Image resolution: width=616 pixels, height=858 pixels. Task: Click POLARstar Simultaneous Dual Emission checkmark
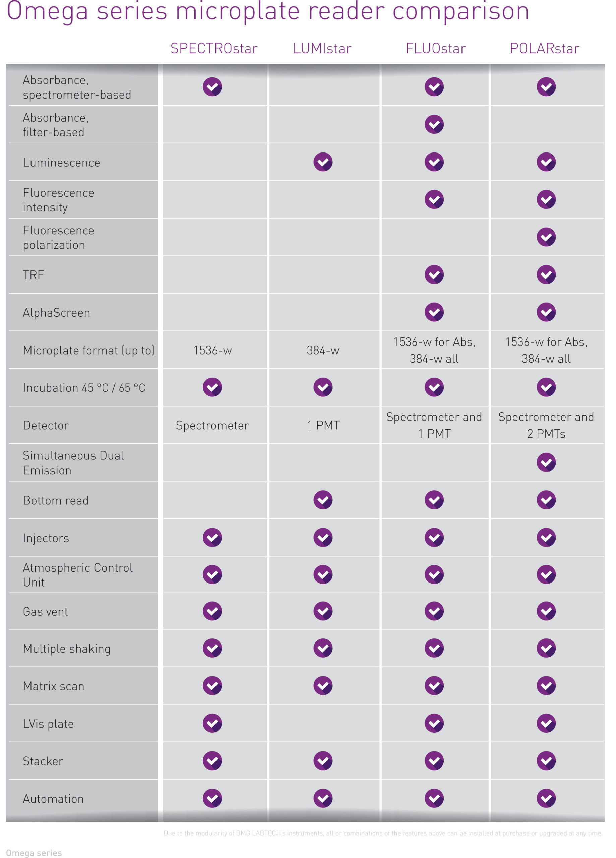pos(546,462)
